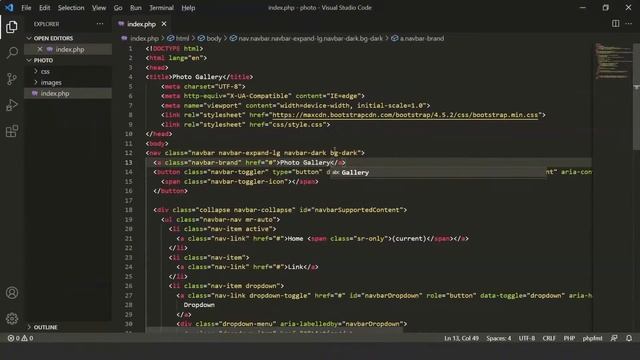
Task: Open the Extensions view
Action: point(12,131)
